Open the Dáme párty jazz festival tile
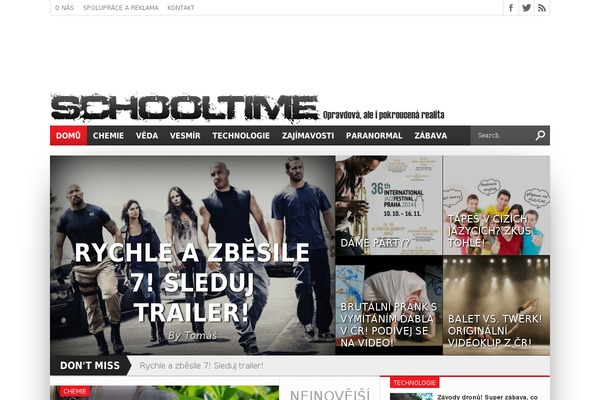This screenshot has width=600, height=400. [389, 205]
